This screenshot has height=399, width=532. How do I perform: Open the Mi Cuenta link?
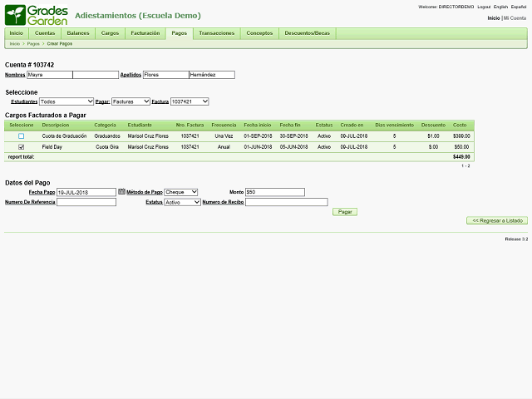(x=515, y=17)
